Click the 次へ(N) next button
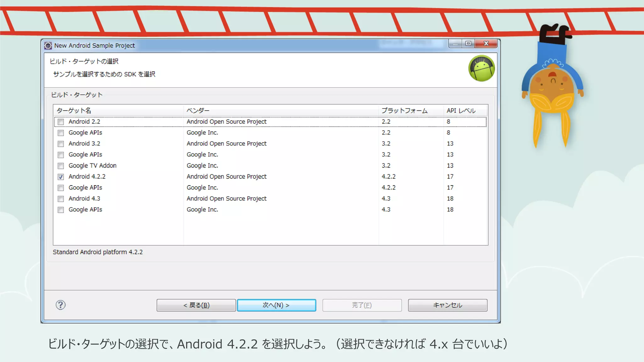The image size is (644, 362). click(276, 305)
